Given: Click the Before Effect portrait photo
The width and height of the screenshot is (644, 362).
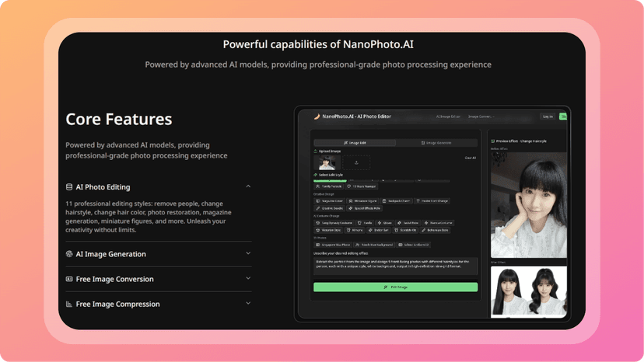Looking at the screenshot, I should point(529,205).
